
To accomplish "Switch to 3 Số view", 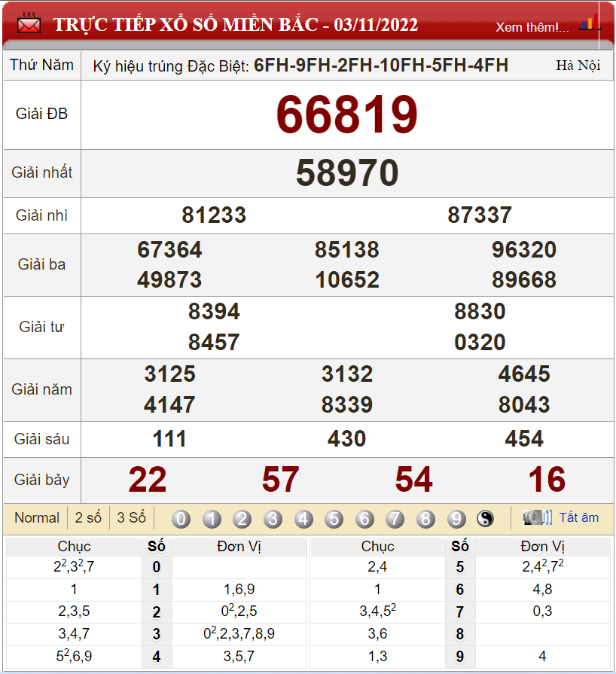I will coord(132,517).
